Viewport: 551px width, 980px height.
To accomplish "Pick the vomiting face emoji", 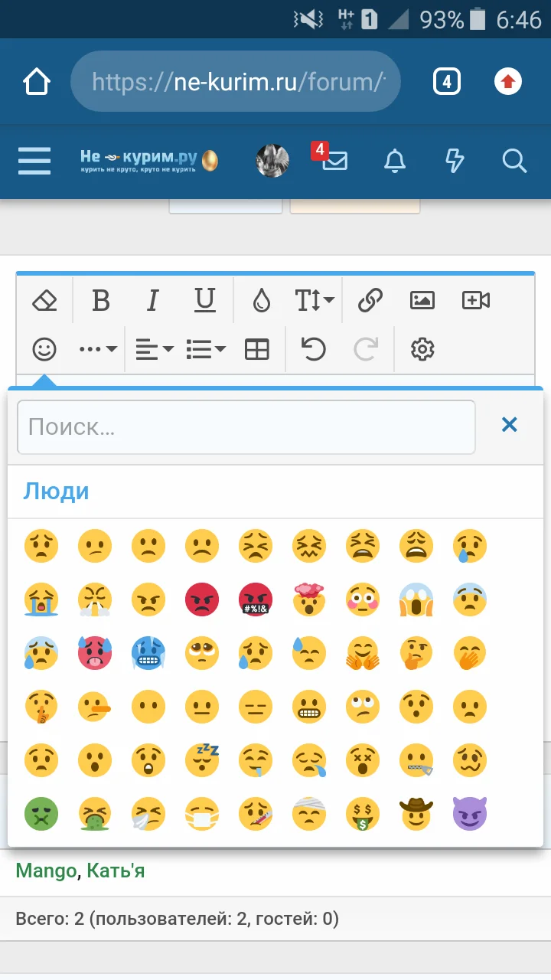I will pyautogui.click(x=95, y=814).
